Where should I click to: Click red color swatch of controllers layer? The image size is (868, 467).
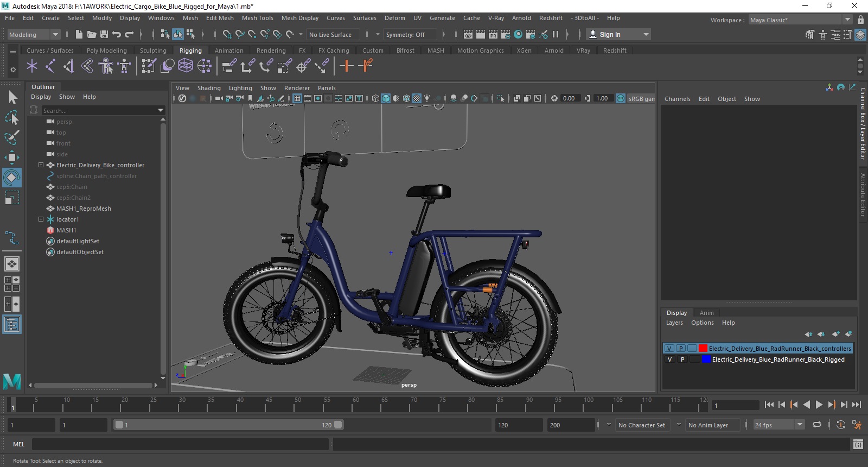click(703, 349)
